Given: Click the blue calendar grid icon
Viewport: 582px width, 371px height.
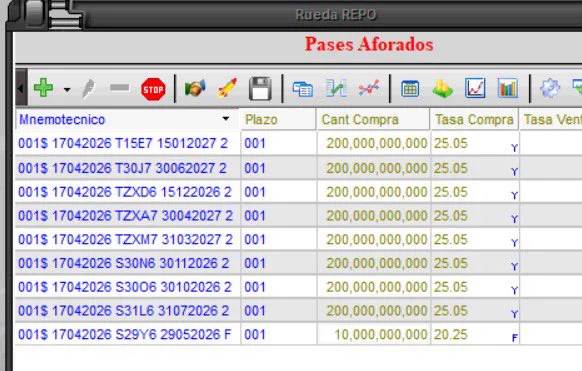Looking at the screenshot, I should 410,89.
